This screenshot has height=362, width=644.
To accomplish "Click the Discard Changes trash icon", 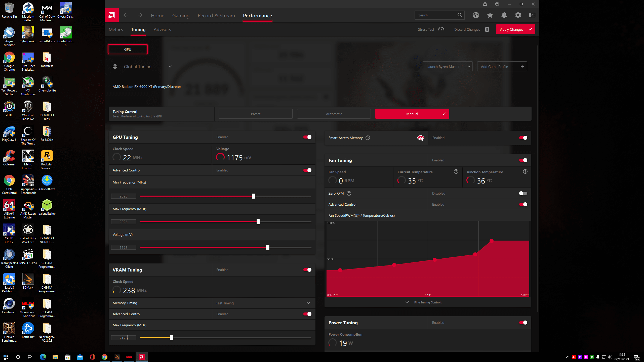I will pyautogui.click(x=487, y=29).
